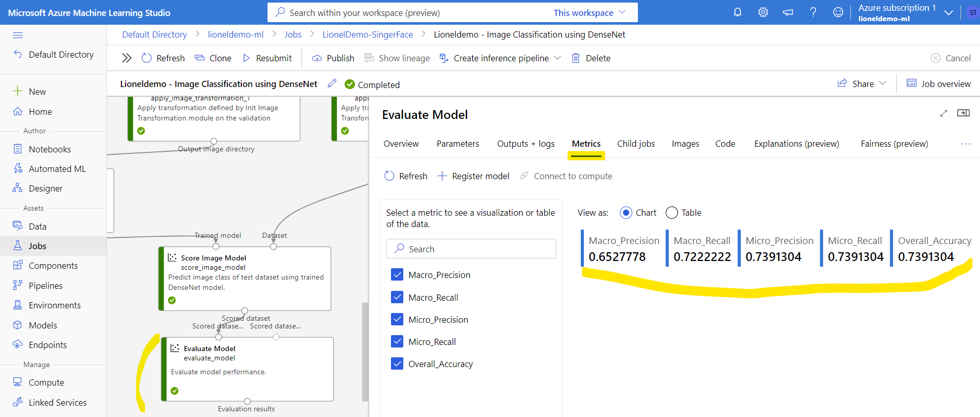980x417 pixels.
Task: Go back to Default Directory in sidebar
Action: pos(54,55)
